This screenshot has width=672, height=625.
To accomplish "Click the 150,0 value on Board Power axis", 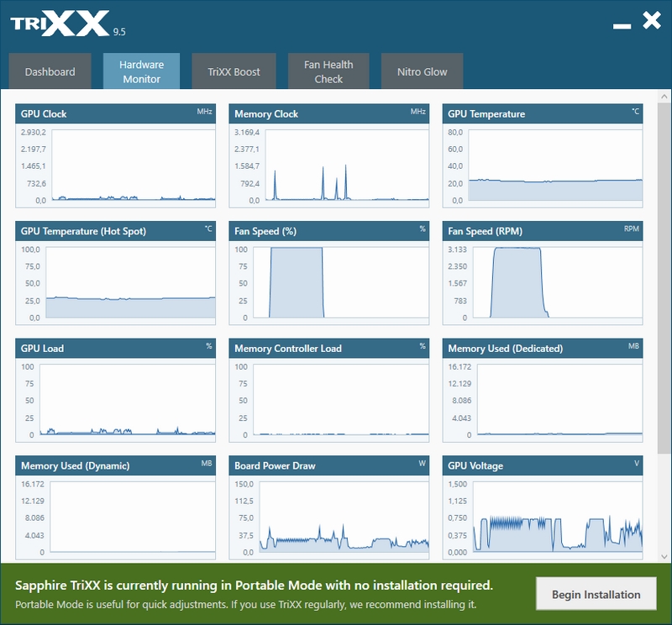I will click(x=244, y=484).
